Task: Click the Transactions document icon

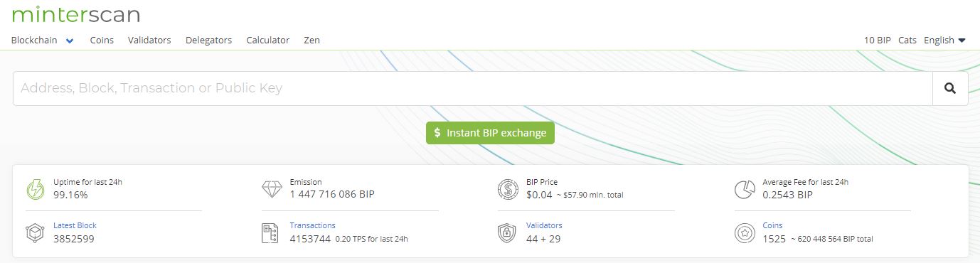Action: [x=270, y=233]
